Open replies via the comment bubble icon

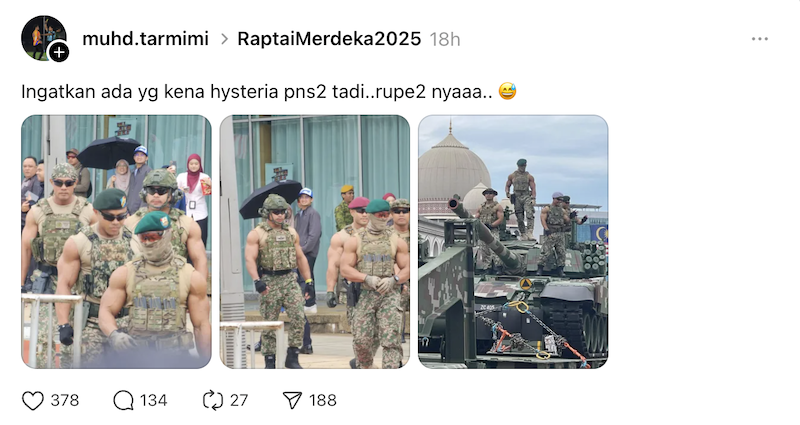click(123, 401)
